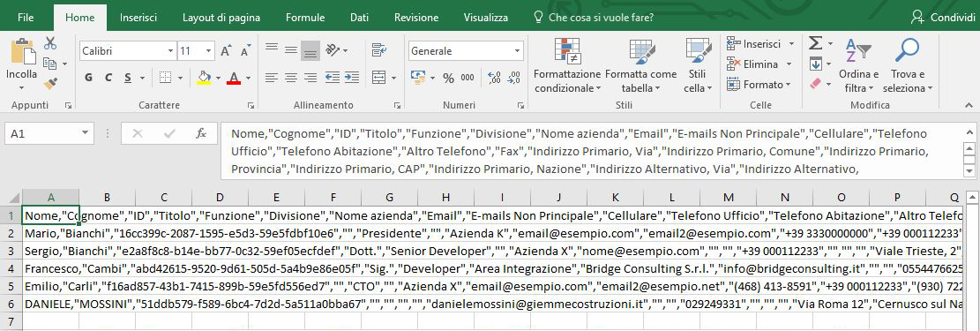Open the File tab

coord(26,18)
